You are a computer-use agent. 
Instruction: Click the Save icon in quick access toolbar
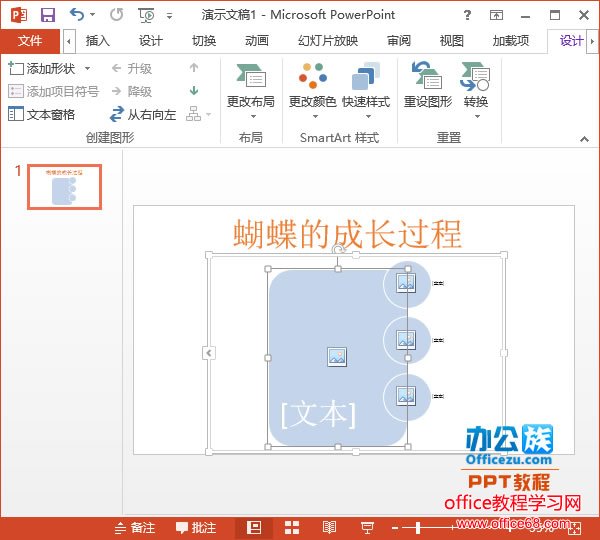point(48,15)
